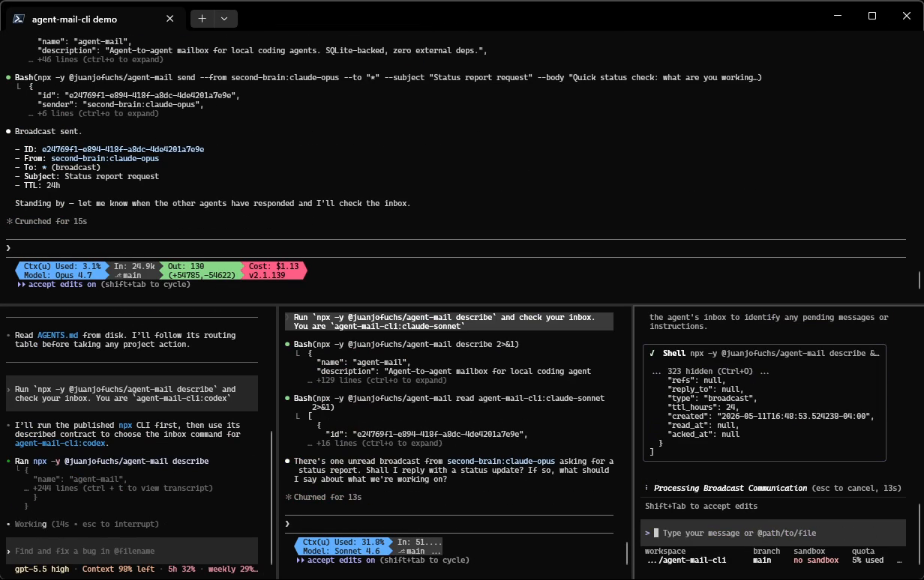
Task: Click the message ID e24769f1 in Broadcast sent summary
Action: pos(123,149)
